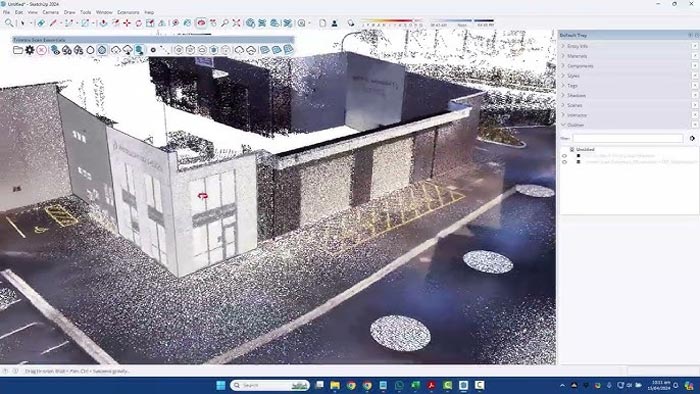700x394 pixels.
Task: Open the Edit menu
Action: coord(19,12)
